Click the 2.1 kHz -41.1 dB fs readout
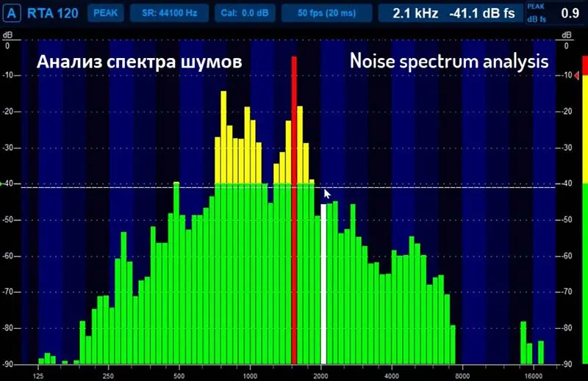588x381 pixels. [451, 13]
